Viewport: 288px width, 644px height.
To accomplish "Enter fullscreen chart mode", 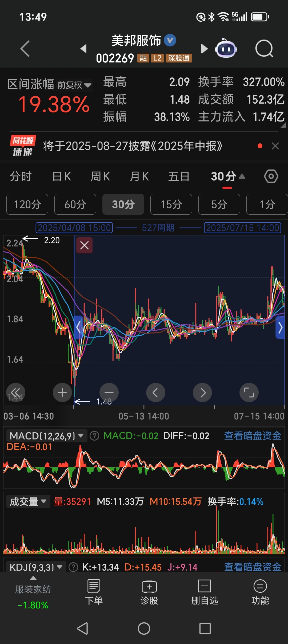I will tap(249, 392).
